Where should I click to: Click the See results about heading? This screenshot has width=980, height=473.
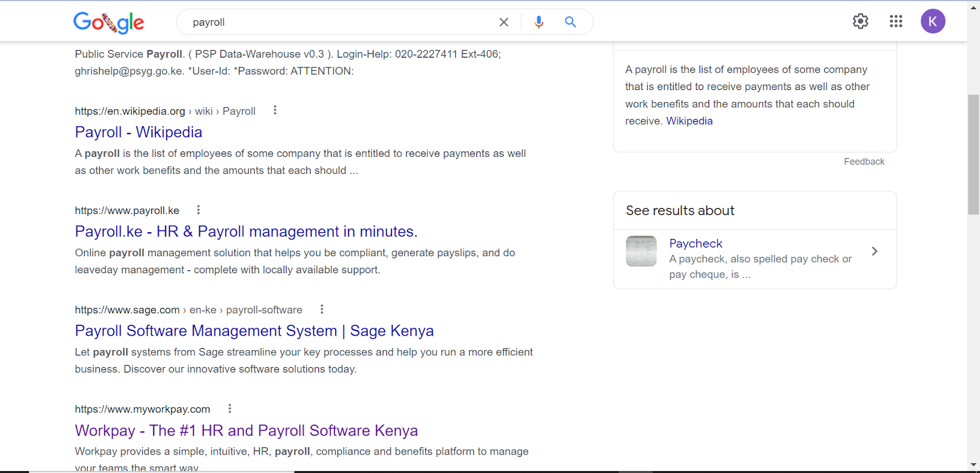pos(680,211)
